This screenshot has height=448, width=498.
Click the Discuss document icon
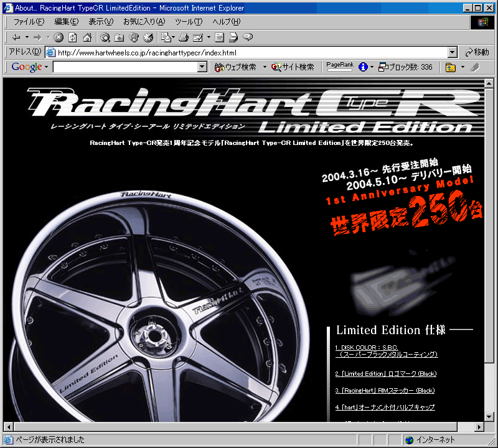pyautogui.click(x=219, y=37)
